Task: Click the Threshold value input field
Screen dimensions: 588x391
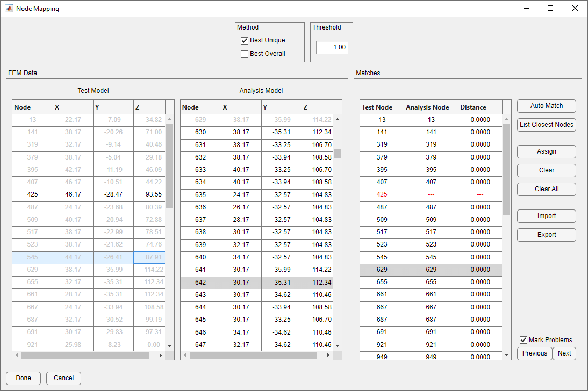Action: point(332,47)
